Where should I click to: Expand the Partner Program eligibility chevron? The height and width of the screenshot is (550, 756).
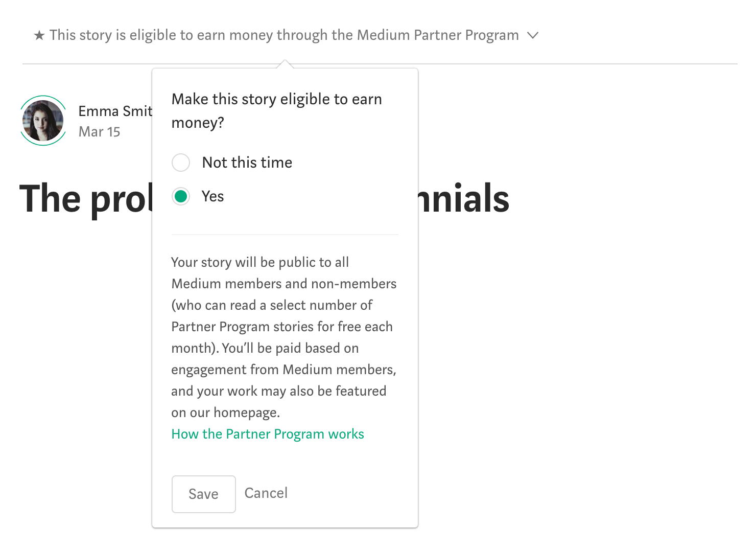pos(533,35)
